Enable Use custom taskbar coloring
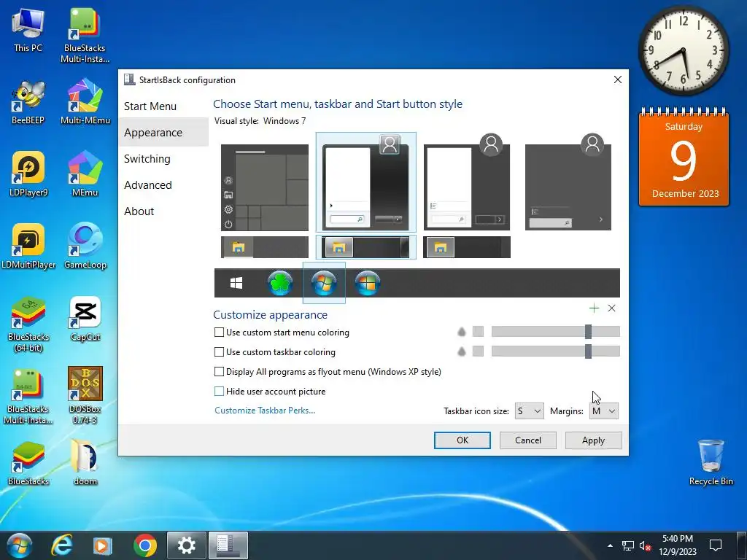The image size is (747, 560). point(219,352)
